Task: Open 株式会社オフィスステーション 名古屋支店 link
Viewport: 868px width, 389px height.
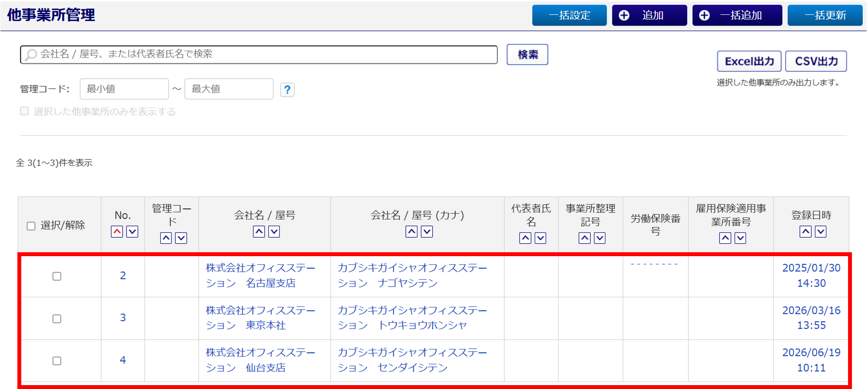Action: (261, 276)
